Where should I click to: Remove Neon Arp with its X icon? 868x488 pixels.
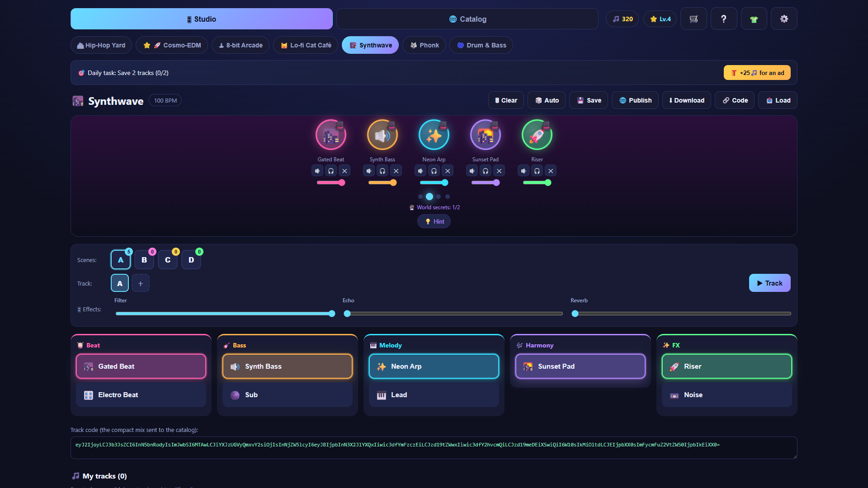tap(448, 171)
